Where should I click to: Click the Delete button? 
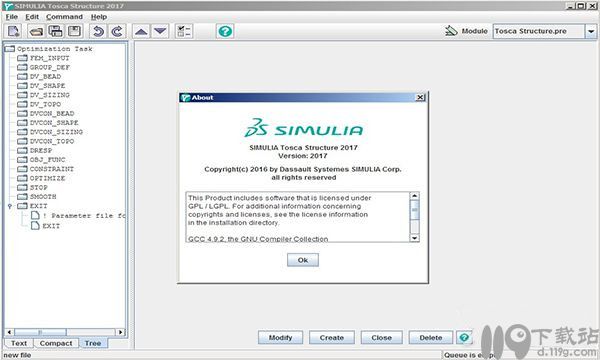[431, 337]
